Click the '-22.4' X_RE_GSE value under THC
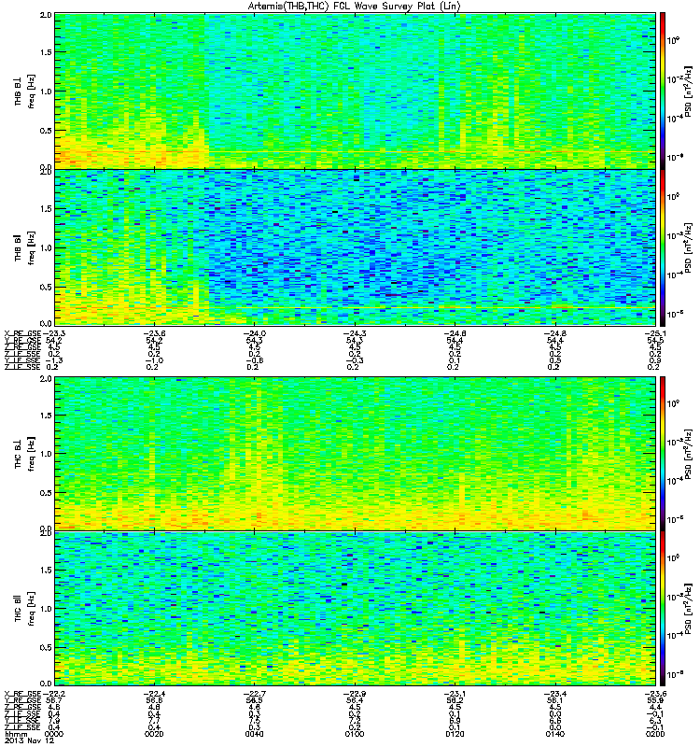This screenshot has height=747, width=700. [x=154, y=694]
